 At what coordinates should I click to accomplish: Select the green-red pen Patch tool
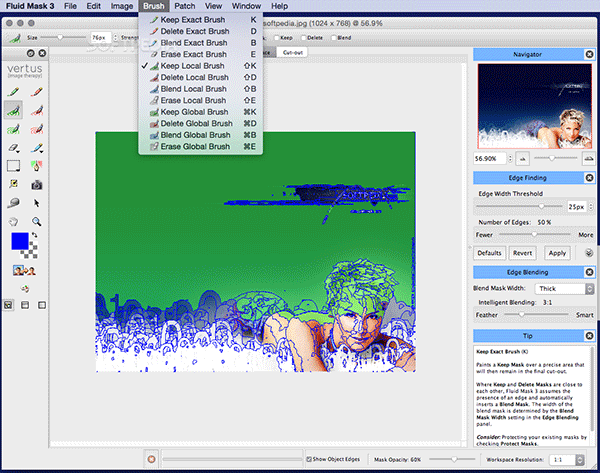tap(37, 166)
